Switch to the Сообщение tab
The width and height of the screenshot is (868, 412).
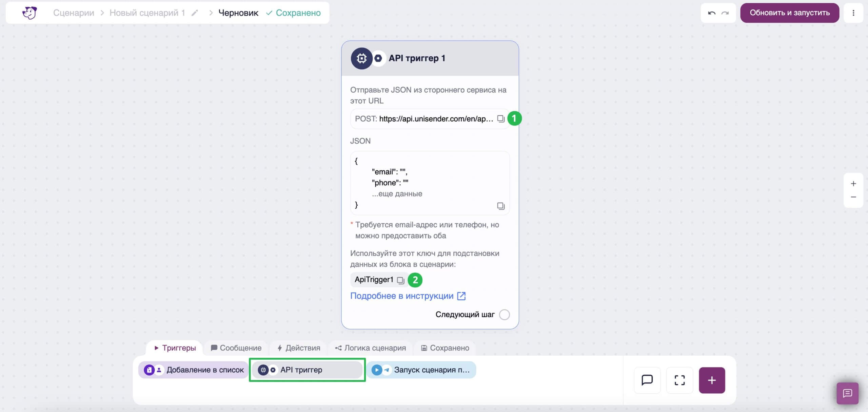tap(236, 348)
